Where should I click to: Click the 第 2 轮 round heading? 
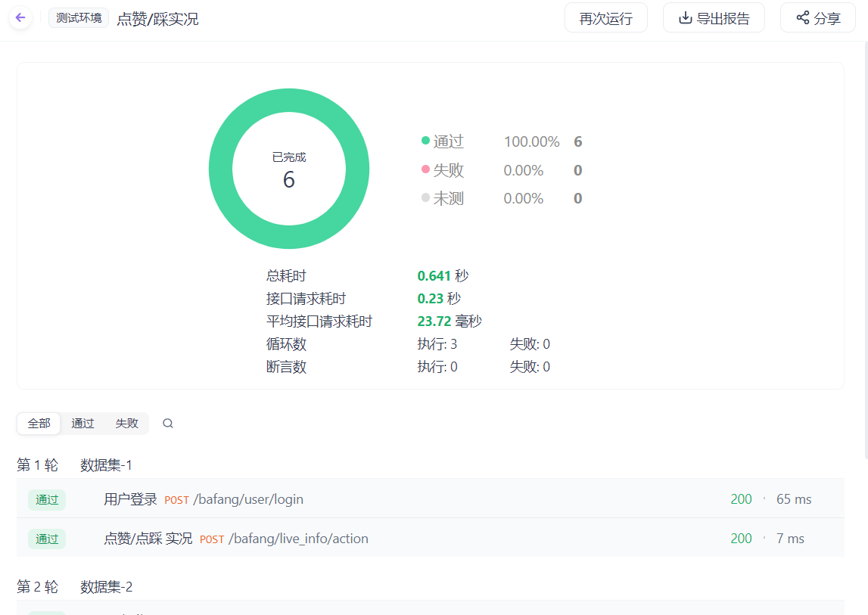(37, 587)
